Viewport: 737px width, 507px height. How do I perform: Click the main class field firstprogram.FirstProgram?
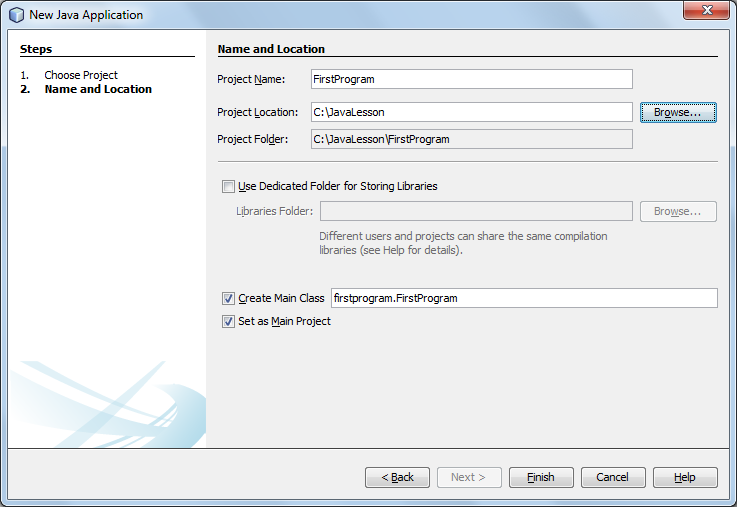[x=524, y=298]
